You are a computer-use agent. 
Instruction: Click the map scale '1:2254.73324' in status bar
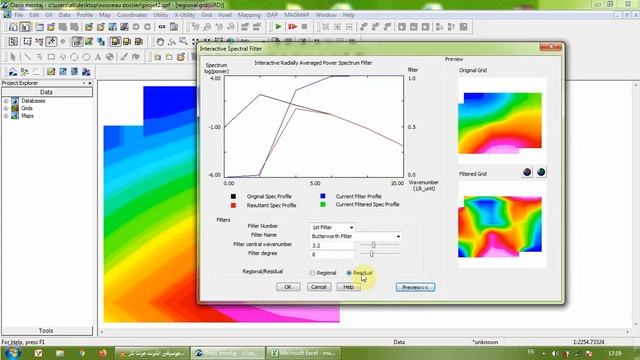[x=589, y=342]
